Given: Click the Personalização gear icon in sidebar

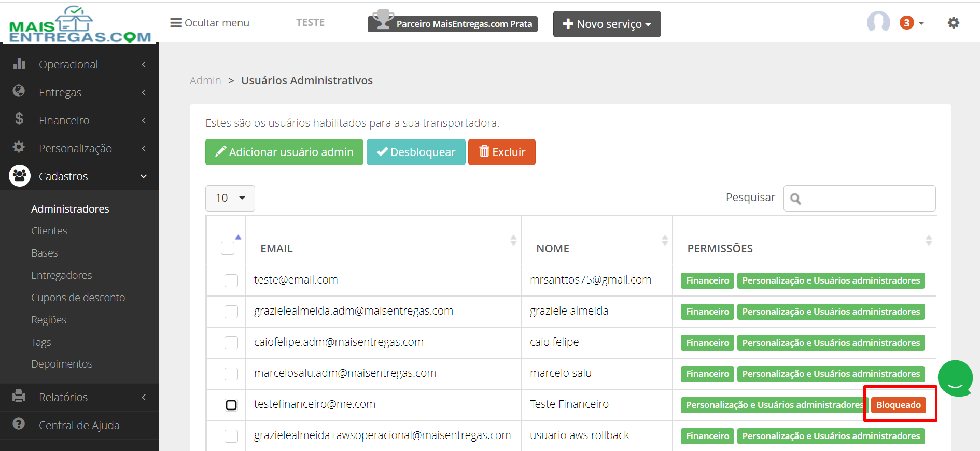Looking at the screenshot, I should 19,147.
